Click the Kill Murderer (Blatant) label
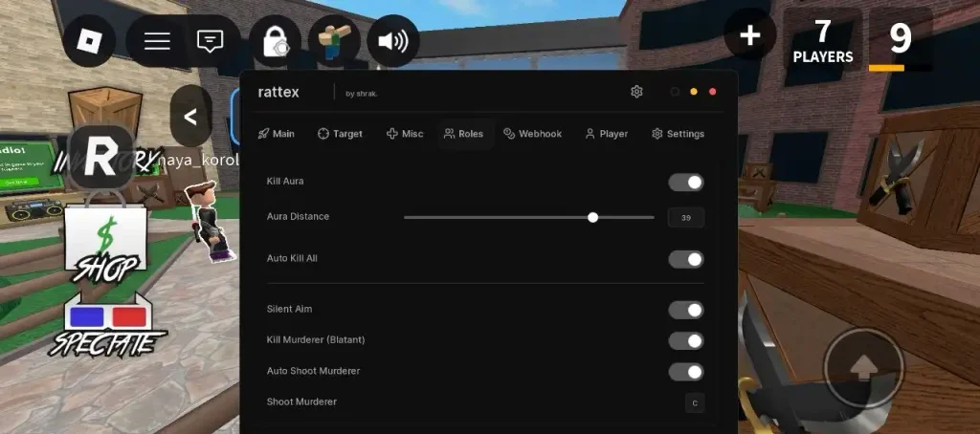Image resolution: width=980 pixels, height=434 pixels. [x=316, y=339]
